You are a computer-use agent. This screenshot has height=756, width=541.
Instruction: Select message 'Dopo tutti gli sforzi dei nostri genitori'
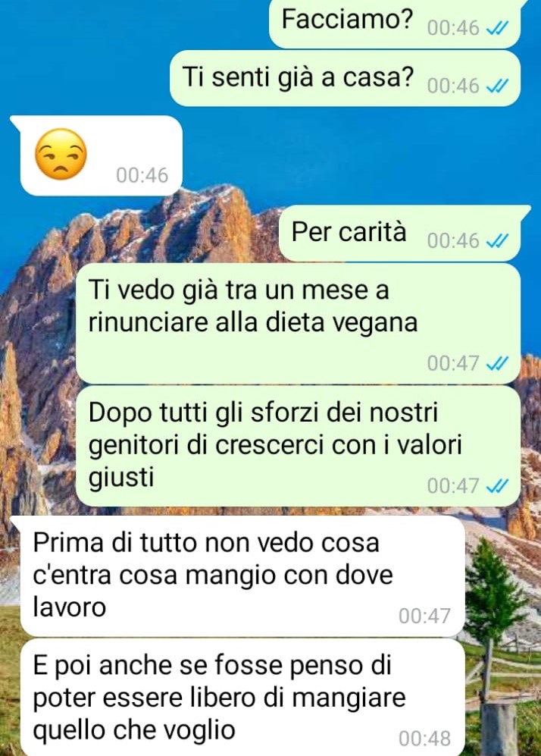tap(299, 446)
